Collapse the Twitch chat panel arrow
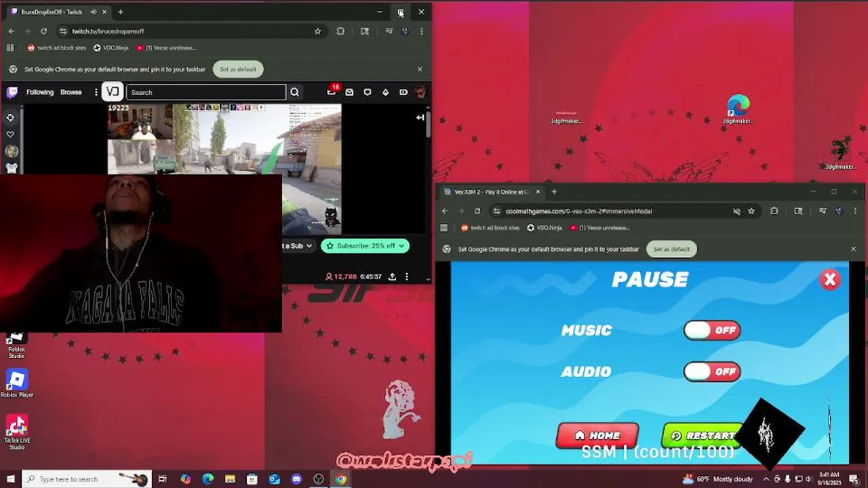Screen dimensions: 868x488 [x=420, y=117]
